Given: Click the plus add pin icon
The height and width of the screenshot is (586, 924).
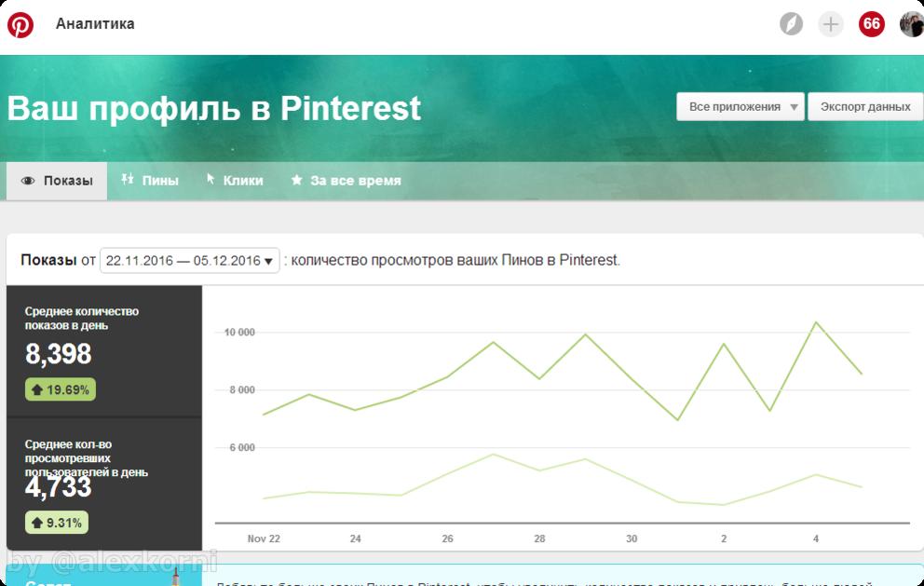Looking at the screenshot, I should click(x=830, y=24).
